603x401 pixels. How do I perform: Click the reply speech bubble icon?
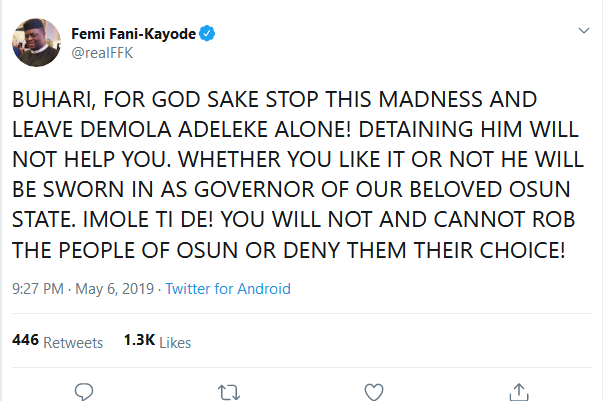tap(85, 389)
